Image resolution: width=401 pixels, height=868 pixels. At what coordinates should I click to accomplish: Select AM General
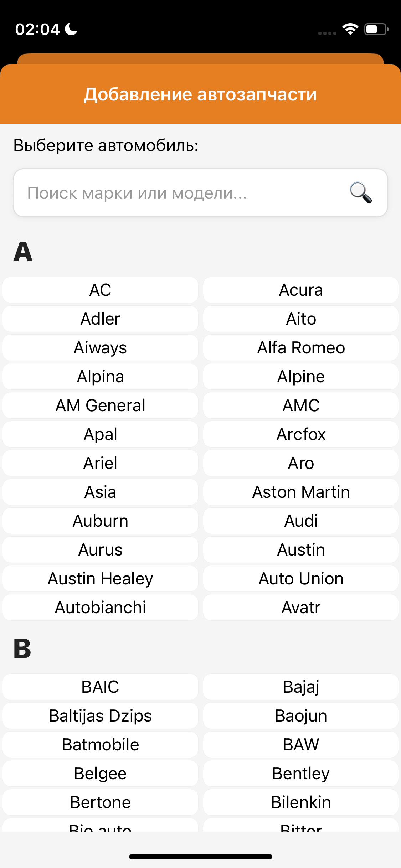pos(100,405)
